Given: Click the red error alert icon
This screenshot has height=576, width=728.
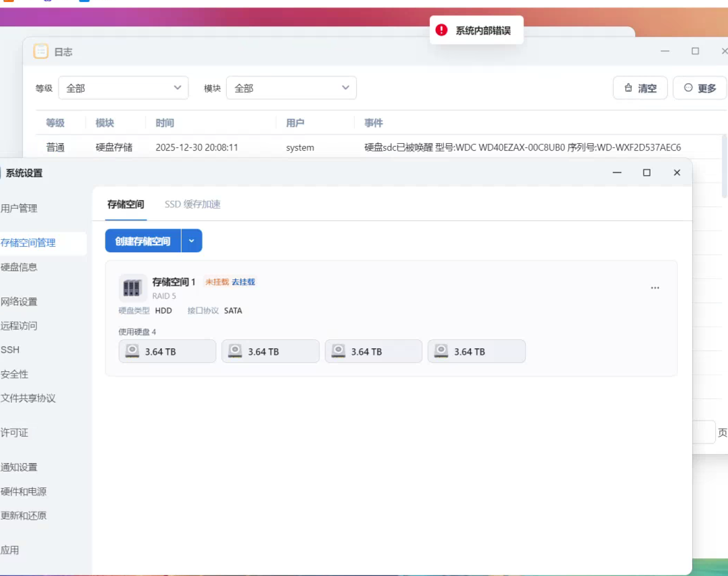Looking at the screenshot, I should [x=441, y=30].
